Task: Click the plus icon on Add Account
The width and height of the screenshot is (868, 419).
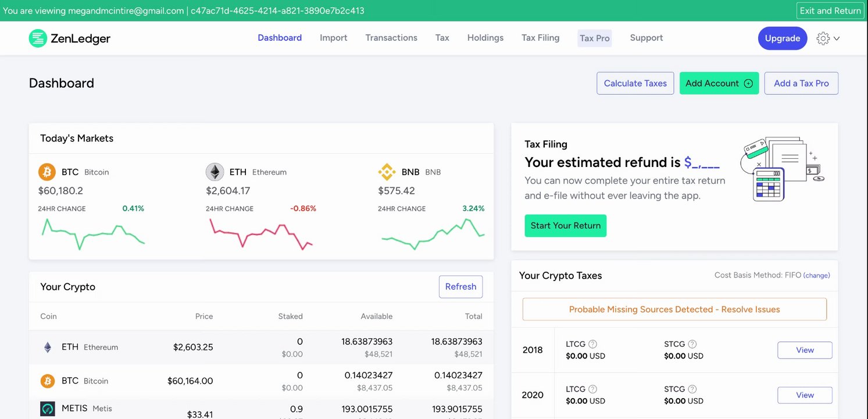Action: coord(748,84)
